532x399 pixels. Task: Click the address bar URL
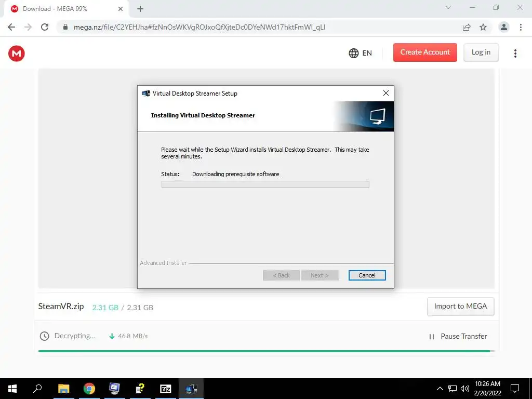[199, 27]
